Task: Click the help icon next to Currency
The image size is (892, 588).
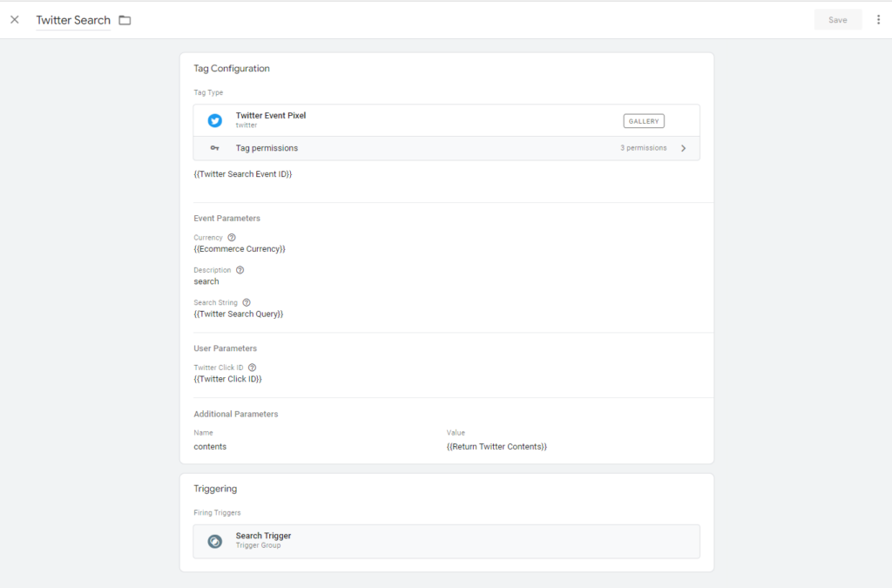Action: [232, 237]
